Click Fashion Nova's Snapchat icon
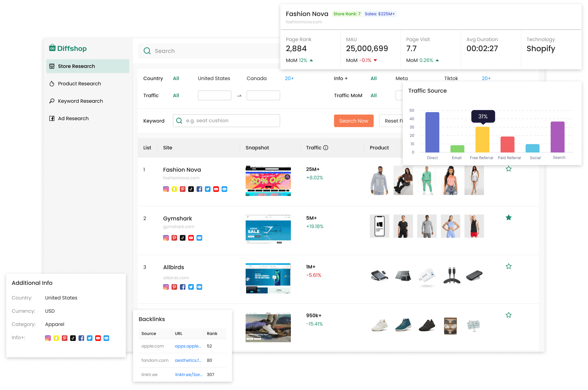 [174, 189]
